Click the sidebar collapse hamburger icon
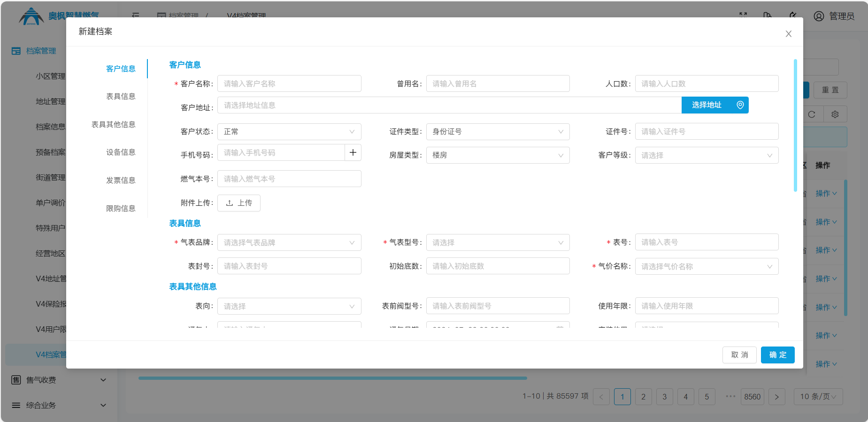This screenshot has height=422, width=868. pos(136,15)
